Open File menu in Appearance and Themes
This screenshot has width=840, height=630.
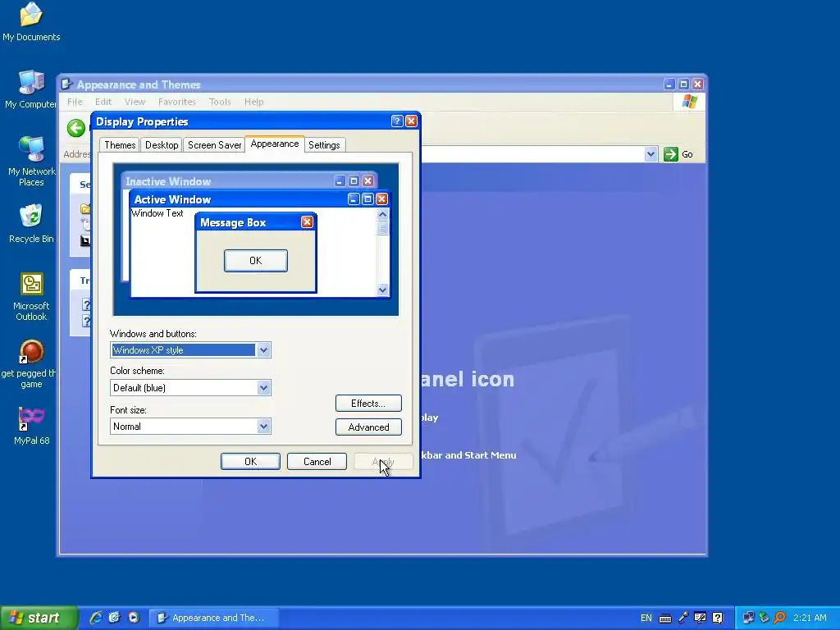tap(75, 102)
